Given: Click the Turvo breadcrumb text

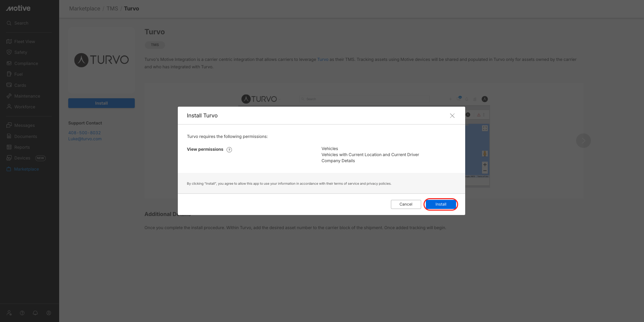Looking at the screenshot, I should pyautogui.click(x=131, y=9).
